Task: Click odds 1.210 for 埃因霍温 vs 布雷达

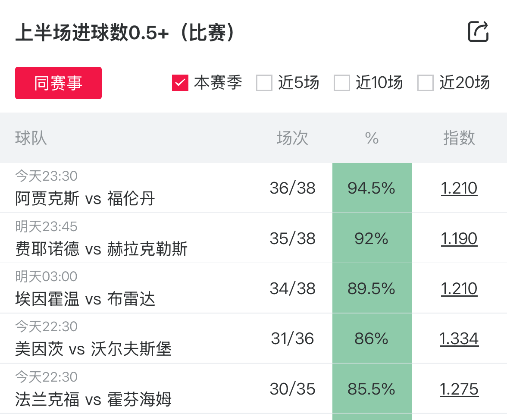Action: [459, 288]
